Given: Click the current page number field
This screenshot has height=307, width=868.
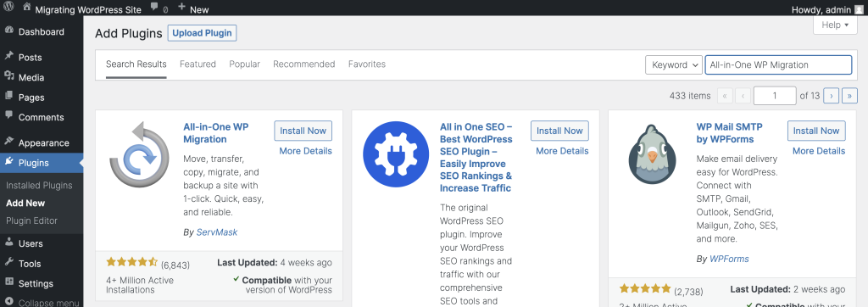Looking at the screenshot, I should coord(775,96).
